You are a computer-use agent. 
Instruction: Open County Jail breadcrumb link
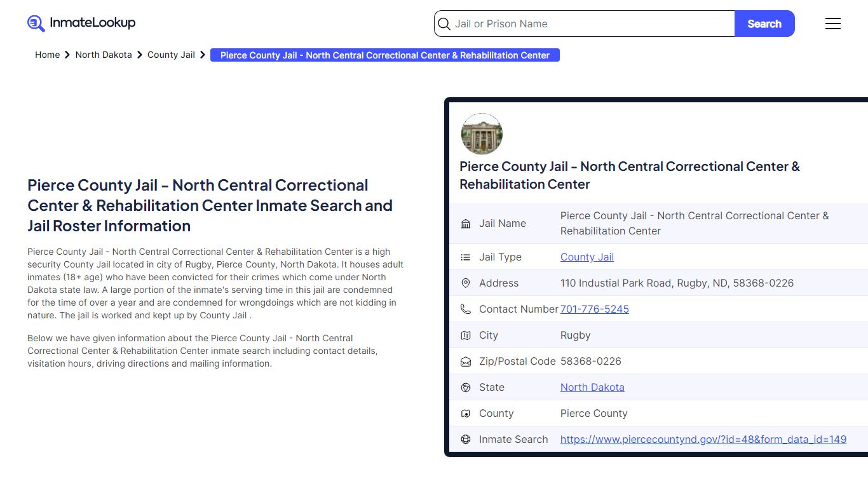(171, 55)
